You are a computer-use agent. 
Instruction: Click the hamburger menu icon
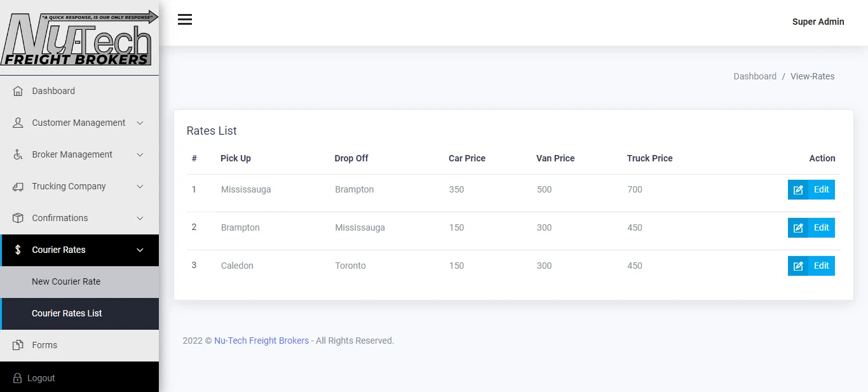tap(185, 20)
